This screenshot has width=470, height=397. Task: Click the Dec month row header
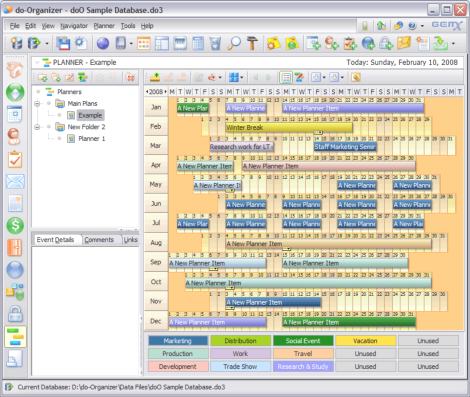(156, 321)
